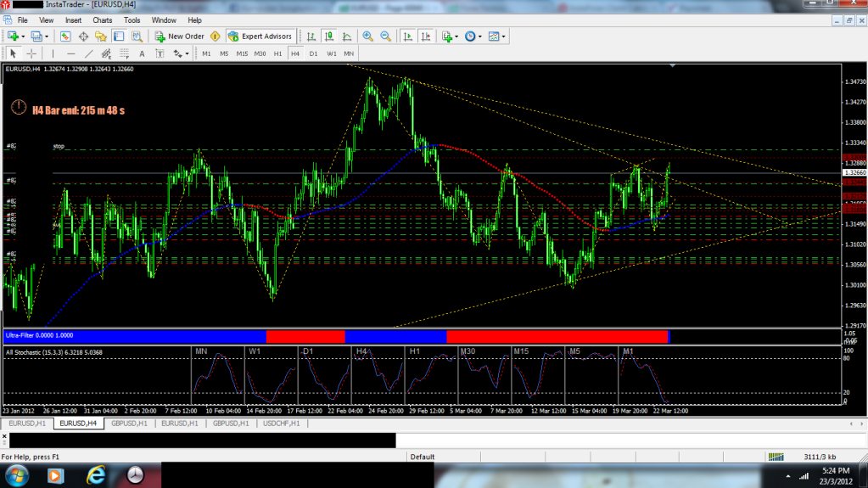Toggle Chart Shift from right border
The height and width of the screenshot is (488, 868).
(426, 36)
